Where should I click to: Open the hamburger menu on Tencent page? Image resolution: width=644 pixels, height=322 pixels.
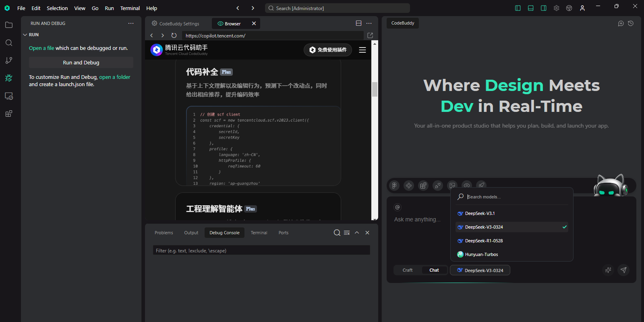[362, 50]
